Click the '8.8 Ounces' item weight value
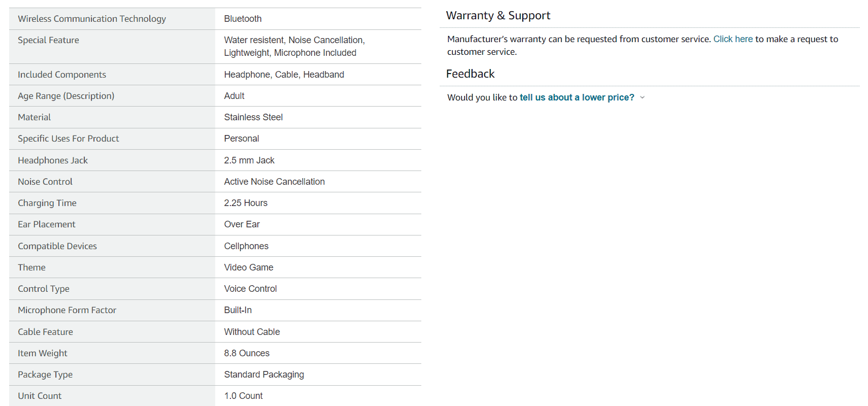The height and width of the screenshot is (406, 868). [247, 353]
